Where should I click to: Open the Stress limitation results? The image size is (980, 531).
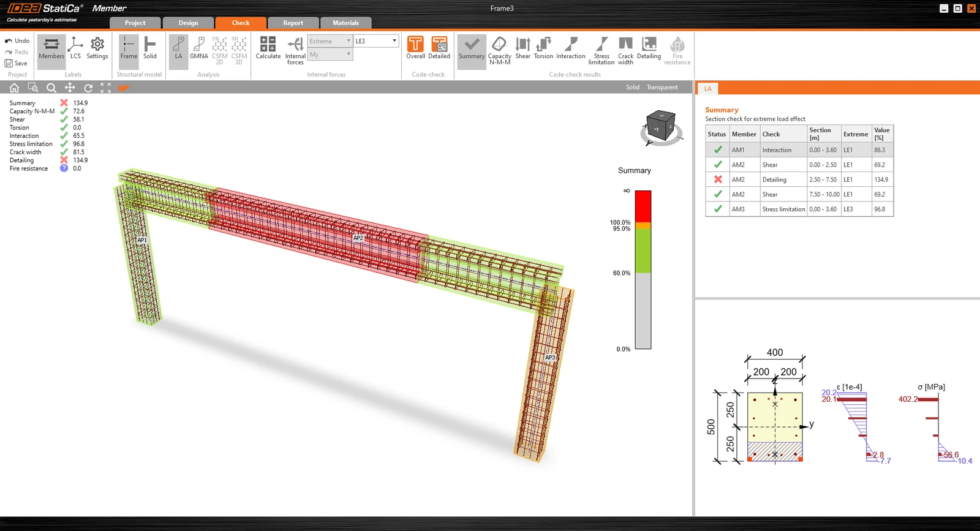coord(601,51)
